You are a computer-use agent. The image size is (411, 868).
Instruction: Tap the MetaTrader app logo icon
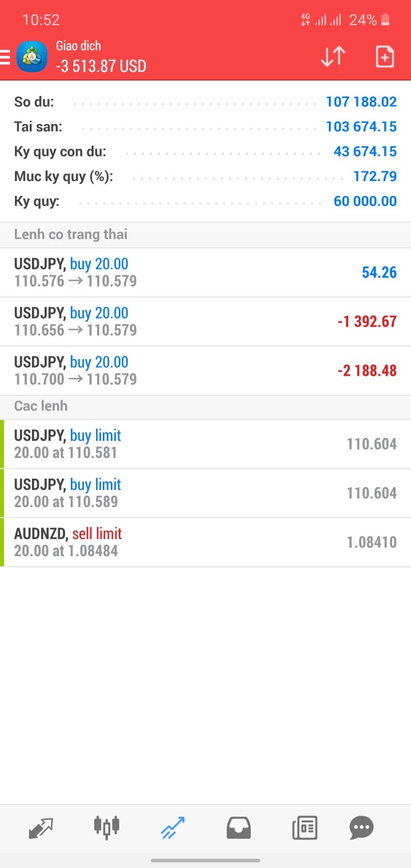click(32, 57)
